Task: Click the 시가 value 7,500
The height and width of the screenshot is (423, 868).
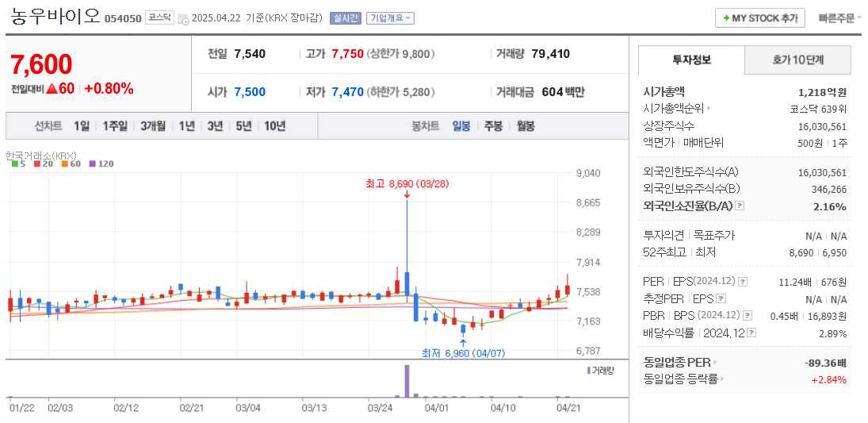Action: (250, 93)
